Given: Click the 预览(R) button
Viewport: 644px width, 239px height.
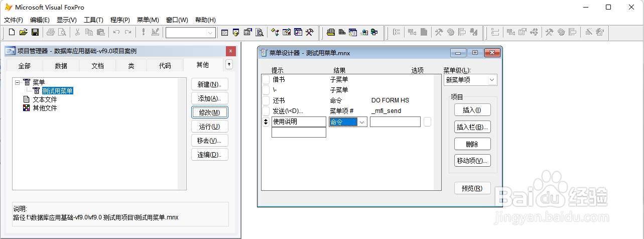Looking at the screenshot, I should click(x=472, y=188).
